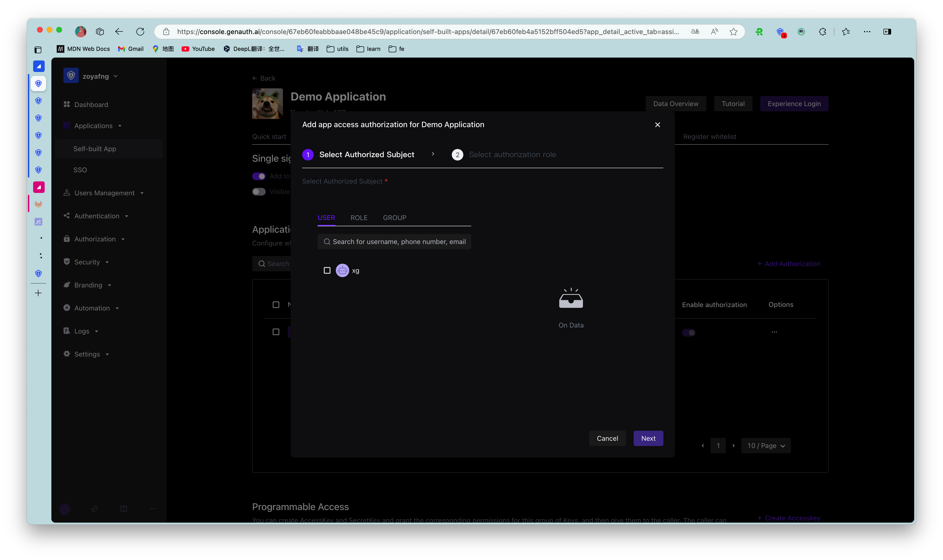Switch to the ROLE tab
The image size is (943, 560).
click(359, 218)
